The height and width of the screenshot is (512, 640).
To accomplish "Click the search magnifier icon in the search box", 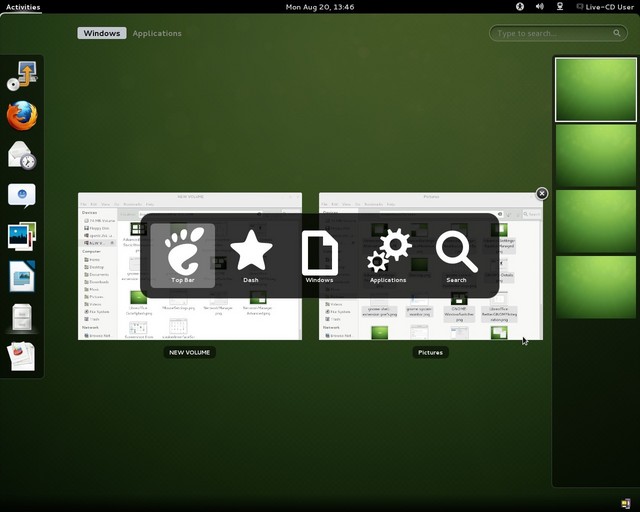I will [x=617, y=33].
